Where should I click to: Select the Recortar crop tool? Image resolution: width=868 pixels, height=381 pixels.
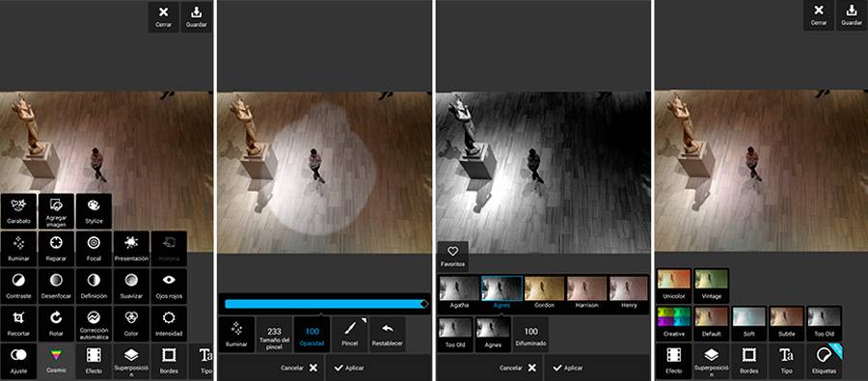(19, 324)
